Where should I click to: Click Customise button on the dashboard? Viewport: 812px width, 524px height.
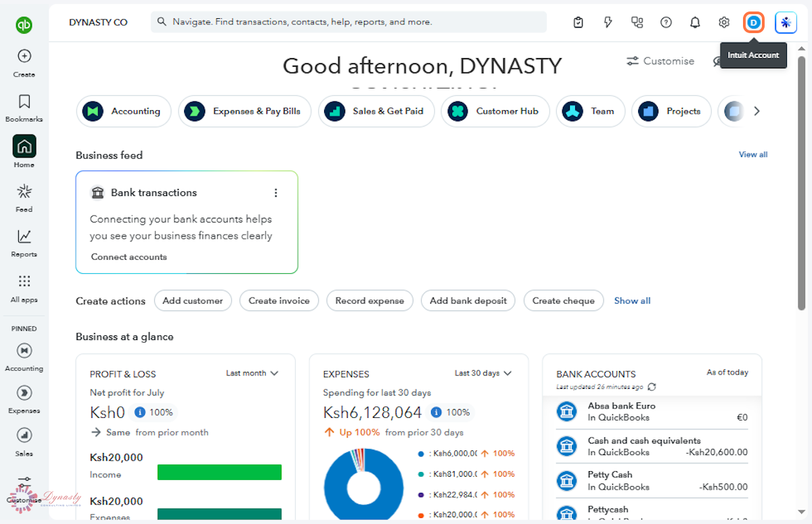660,61
